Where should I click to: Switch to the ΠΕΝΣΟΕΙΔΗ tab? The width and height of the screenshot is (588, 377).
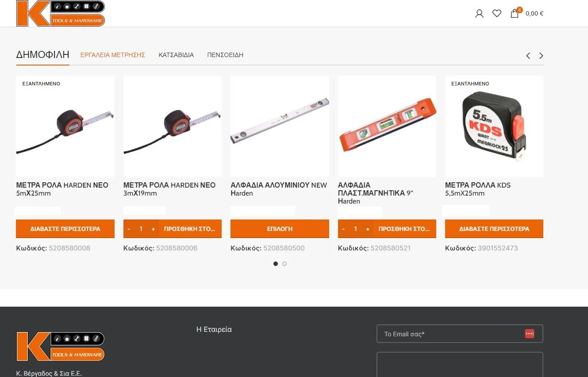pos(225,55)
